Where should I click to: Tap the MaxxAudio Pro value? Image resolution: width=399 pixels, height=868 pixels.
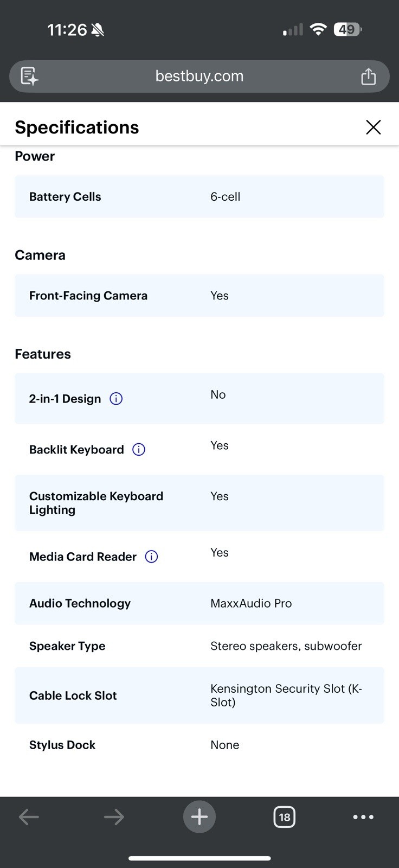[x=251, y=603]
